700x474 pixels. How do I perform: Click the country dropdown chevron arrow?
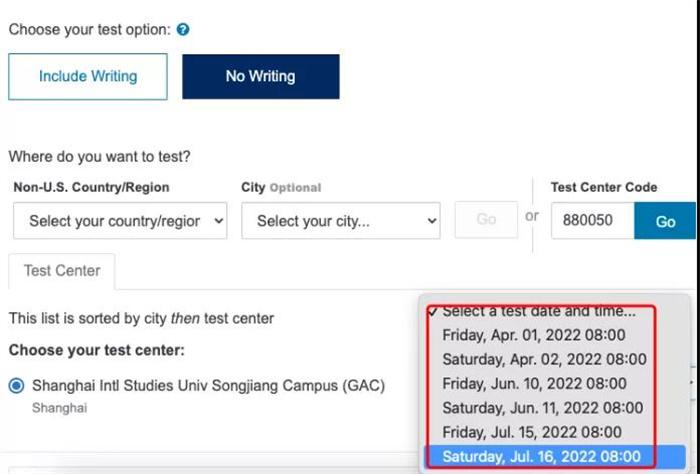(219, 220)
